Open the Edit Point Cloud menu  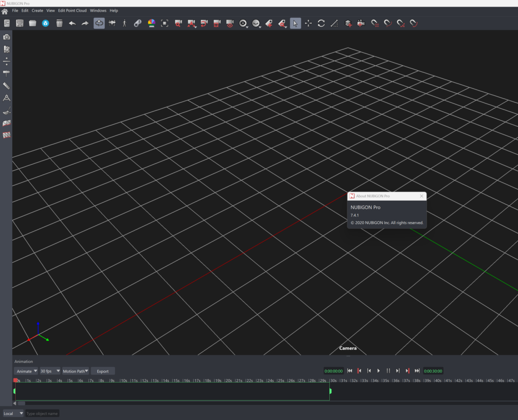pos(72,11)
